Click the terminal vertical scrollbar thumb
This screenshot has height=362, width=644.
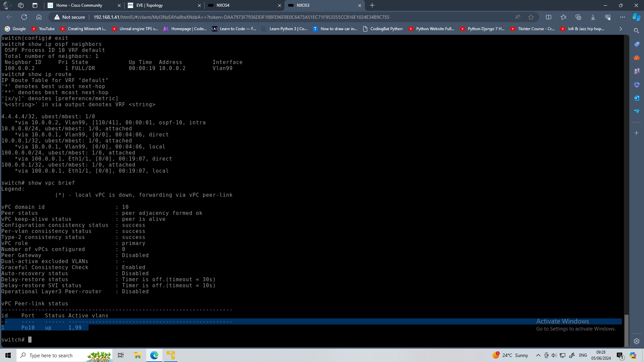click(626, 330)
